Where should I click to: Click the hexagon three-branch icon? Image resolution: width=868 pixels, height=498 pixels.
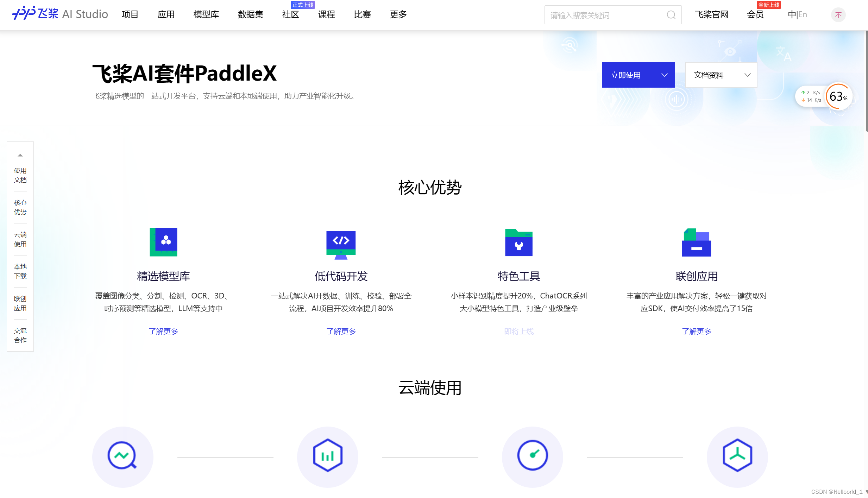pyautogui.click(x=737, y=456)
